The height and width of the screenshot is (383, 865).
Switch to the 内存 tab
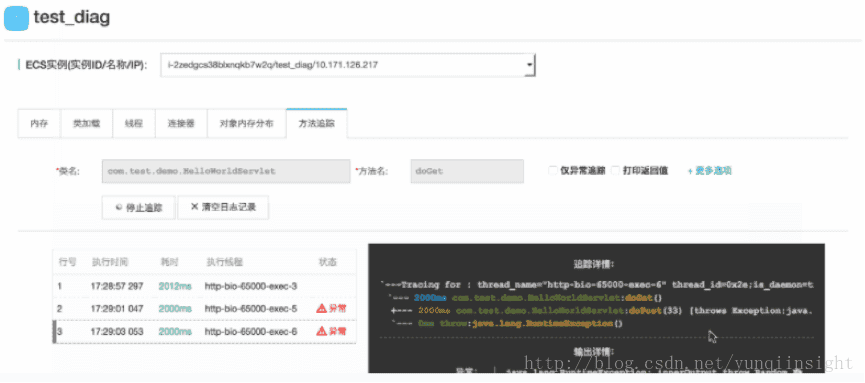click(x=39, y=124)
